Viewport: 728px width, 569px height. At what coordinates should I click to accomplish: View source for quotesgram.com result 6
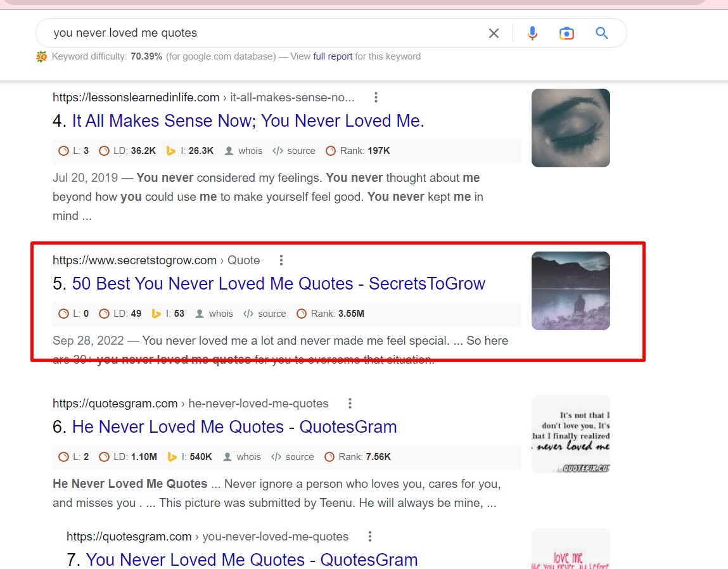point(293,457)
